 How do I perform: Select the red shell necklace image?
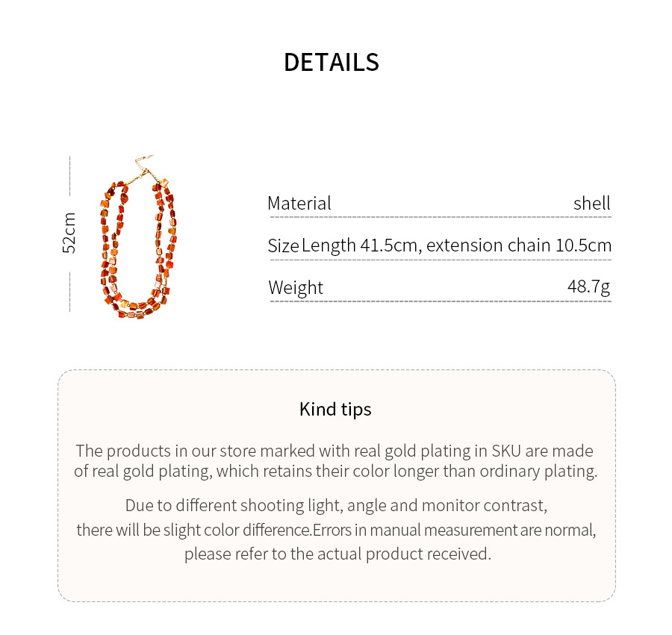coord(137,246)
